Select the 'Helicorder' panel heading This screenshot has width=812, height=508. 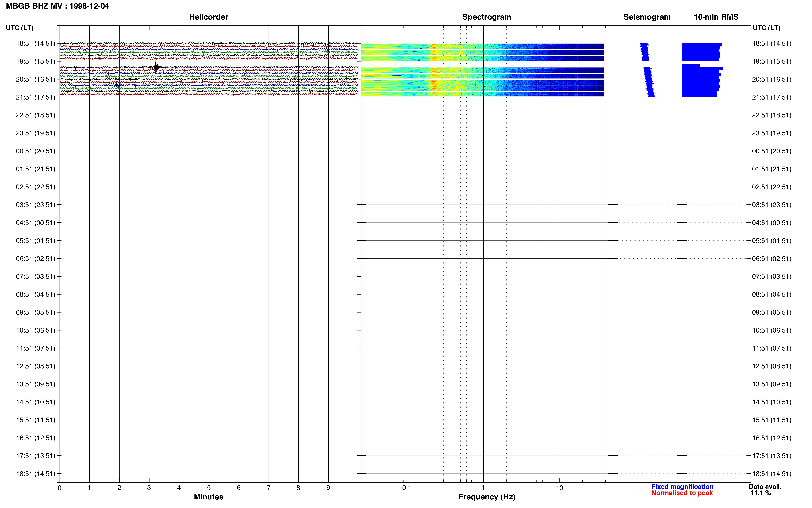pos(209,17)
